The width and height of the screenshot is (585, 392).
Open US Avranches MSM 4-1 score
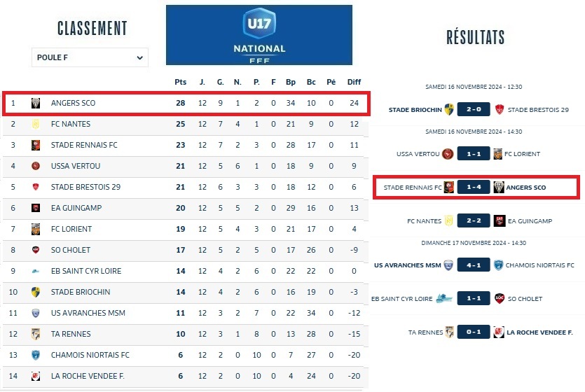(x=474, y=265)
